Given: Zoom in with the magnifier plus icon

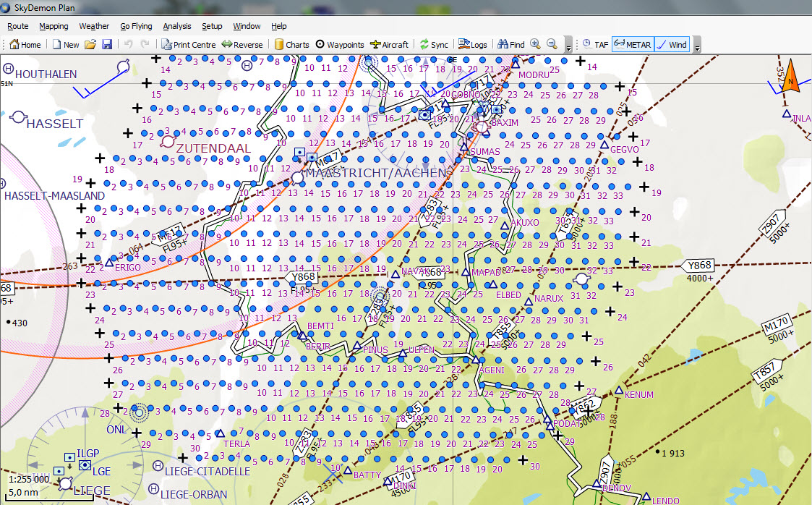Looking at the screenshot, I should coord(535,44).
